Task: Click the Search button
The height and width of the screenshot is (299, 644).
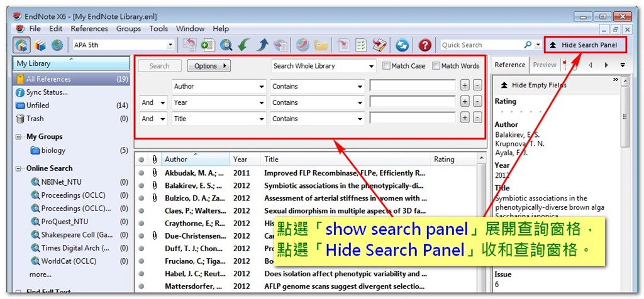Action: click(159, 66)
